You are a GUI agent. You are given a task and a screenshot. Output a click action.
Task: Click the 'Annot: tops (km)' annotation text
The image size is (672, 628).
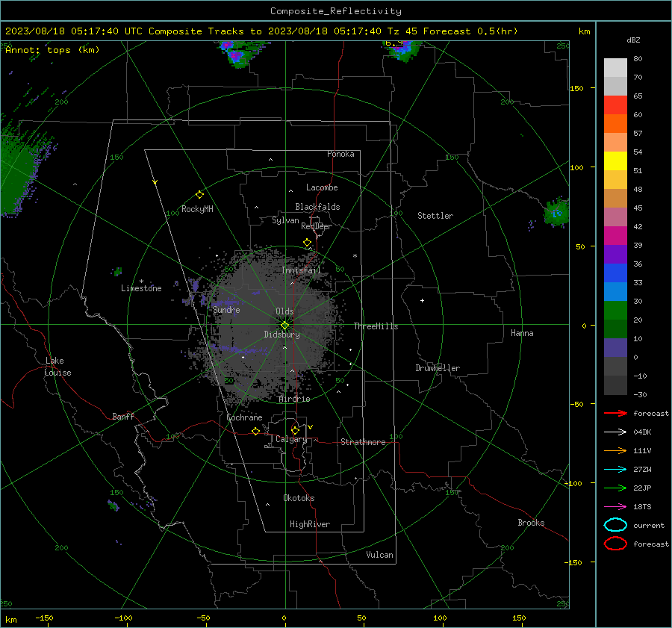click(x=52, y=50)
